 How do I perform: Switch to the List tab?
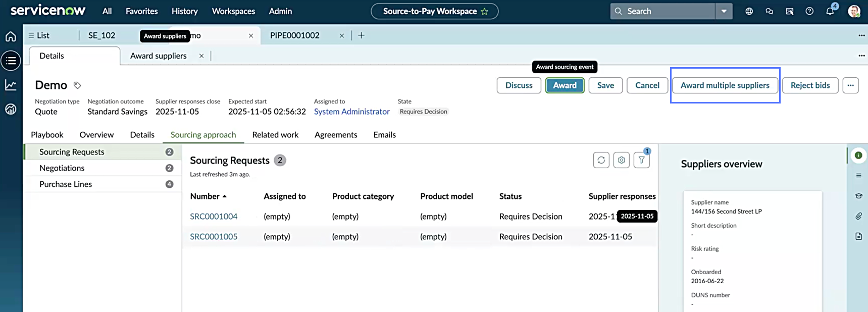39,35
